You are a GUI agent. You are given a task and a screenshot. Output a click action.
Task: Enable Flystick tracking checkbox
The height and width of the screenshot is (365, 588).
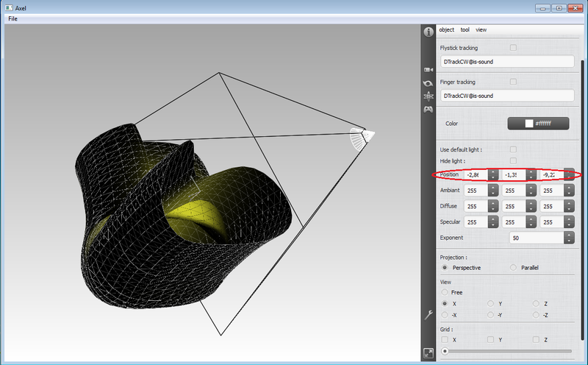(513, 48)
